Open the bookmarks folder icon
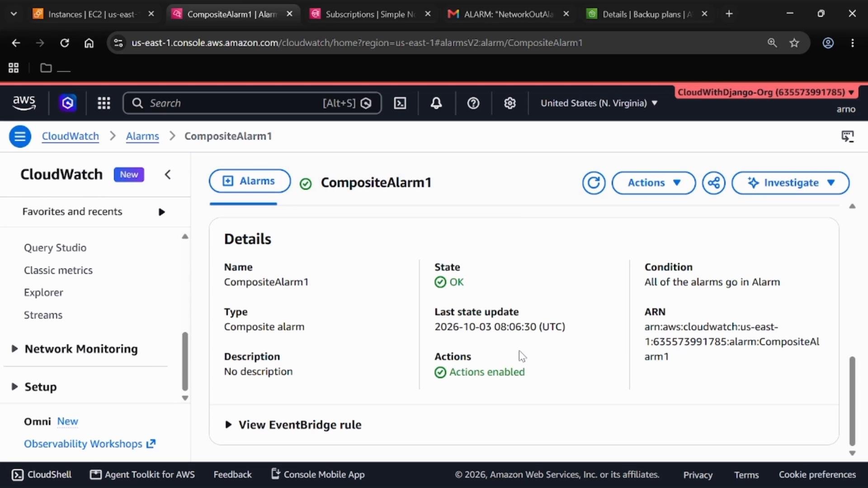 click(x=46, y=68)
